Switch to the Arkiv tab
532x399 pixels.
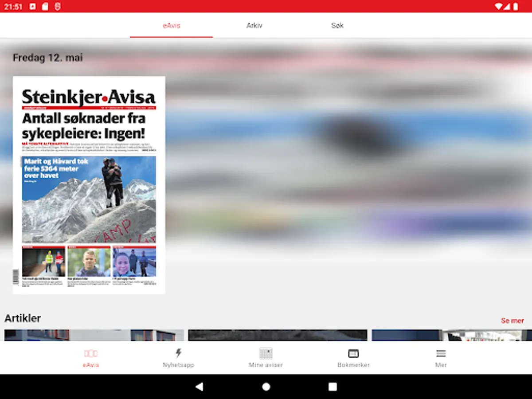point(254,26)
